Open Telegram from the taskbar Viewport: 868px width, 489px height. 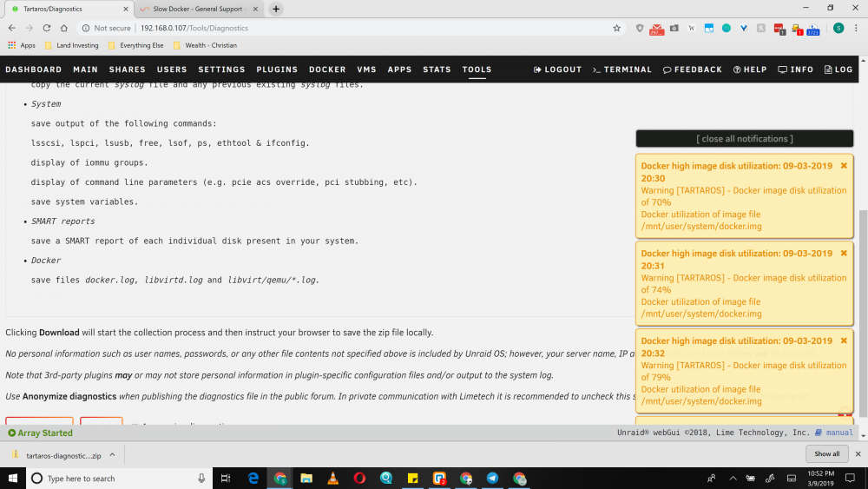[x=492, y=478]
